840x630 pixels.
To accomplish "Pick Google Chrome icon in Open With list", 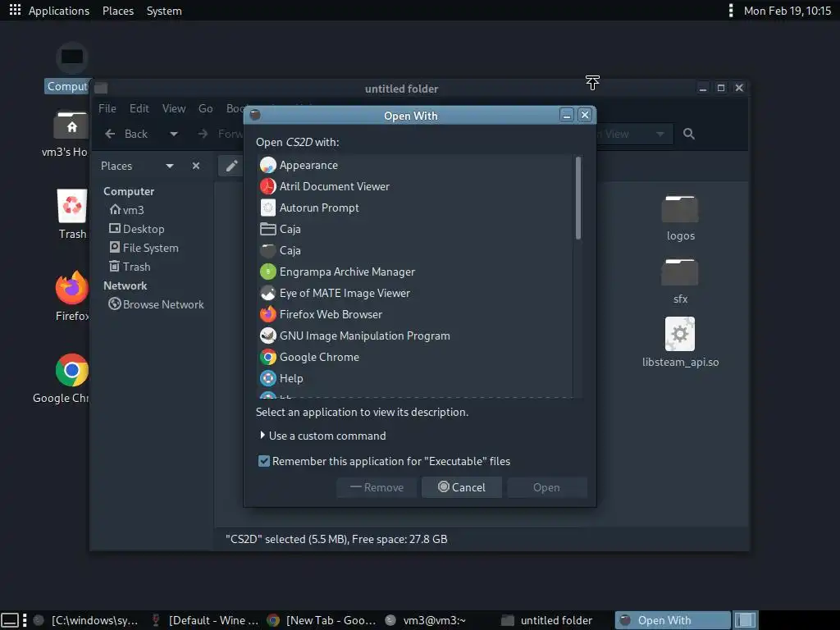I will 268,358.
